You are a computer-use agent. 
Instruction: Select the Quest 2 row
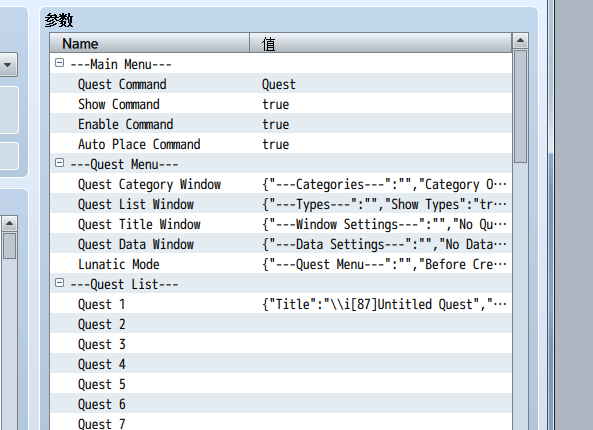(281, 324)
